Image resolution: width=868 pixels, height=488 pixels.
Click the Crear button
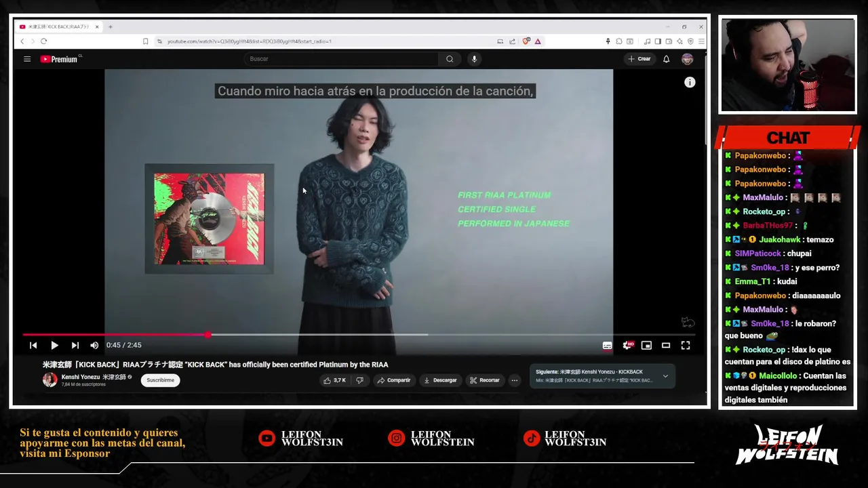click(639, 59)
